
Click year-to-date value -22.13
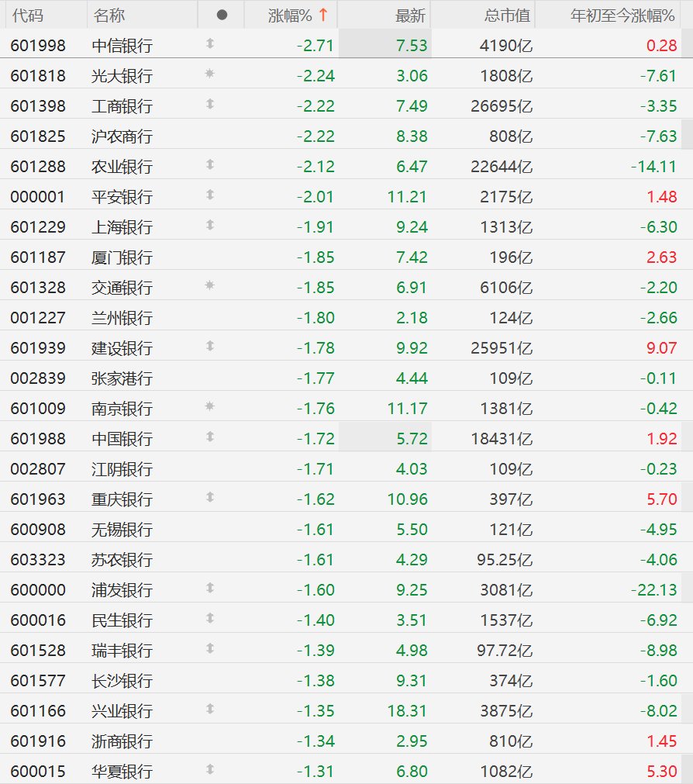pos(654,590)
